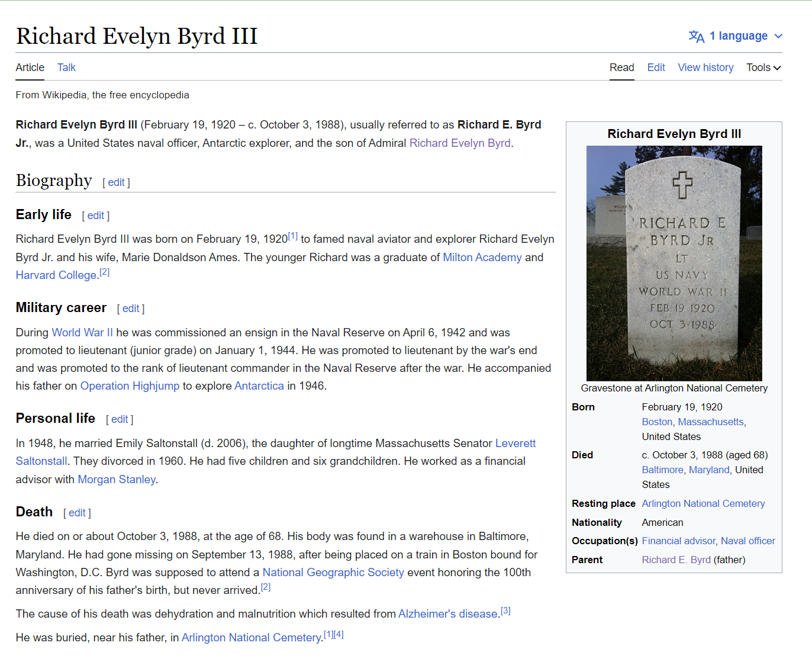The image size is (812, 665).
Task: Open the Naval officer link
Action: [x=747, y=541]
